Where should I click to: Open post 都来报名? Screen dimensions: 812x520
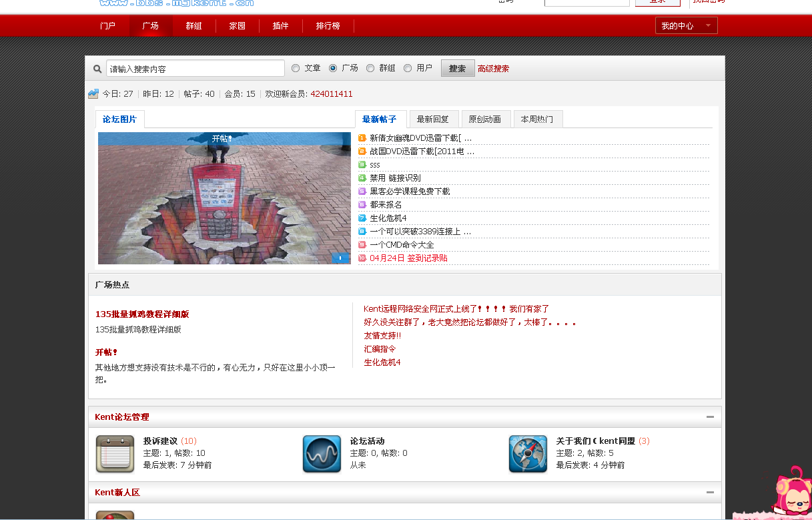click(x=386, y=205)
